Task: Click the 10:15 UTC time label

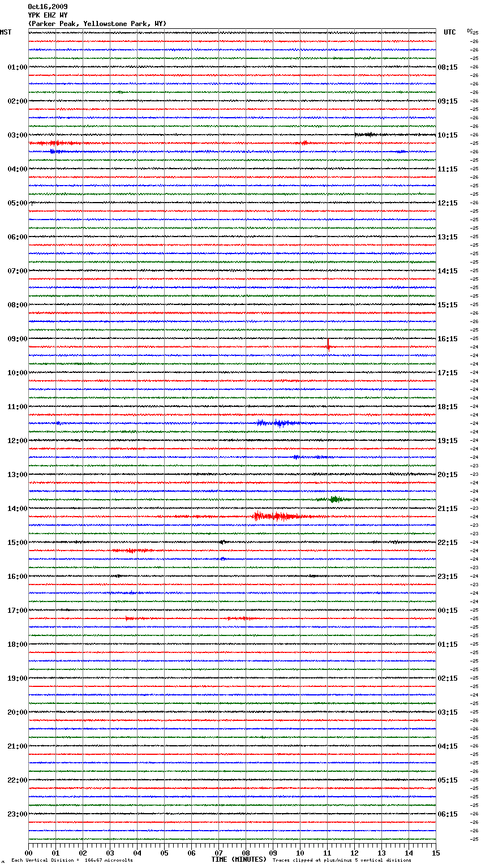Action: [448, 135]
